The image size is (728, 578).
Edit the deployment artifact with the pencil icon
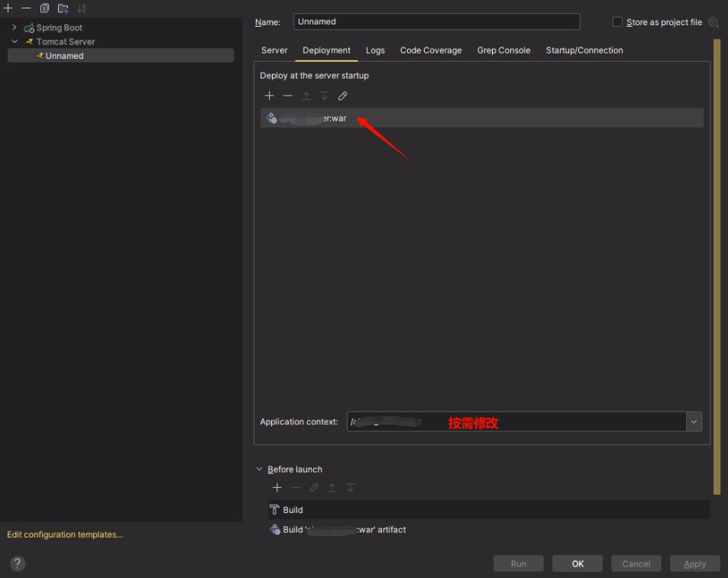tap(343, 95)
